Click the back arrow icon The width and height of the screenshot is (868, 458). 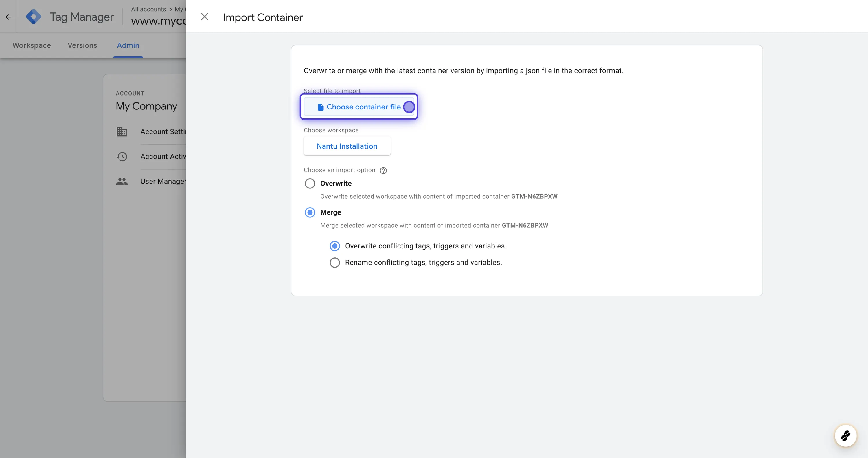click(8, 17)
